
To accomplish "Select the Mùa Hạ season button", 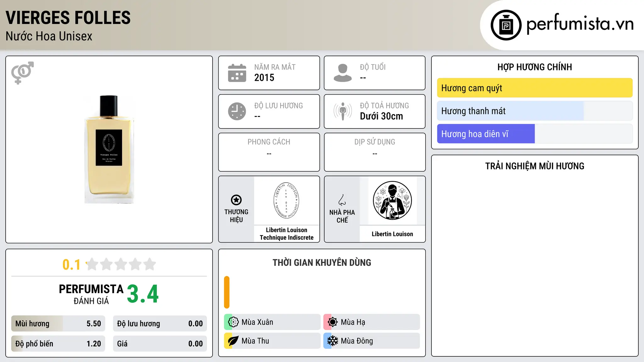I will pos(371,322).
